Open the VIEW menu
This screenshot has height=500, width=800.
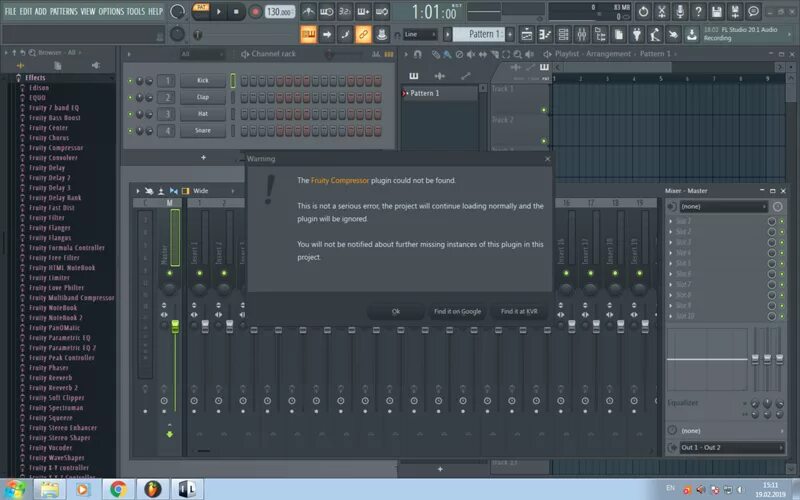[88, 11]
